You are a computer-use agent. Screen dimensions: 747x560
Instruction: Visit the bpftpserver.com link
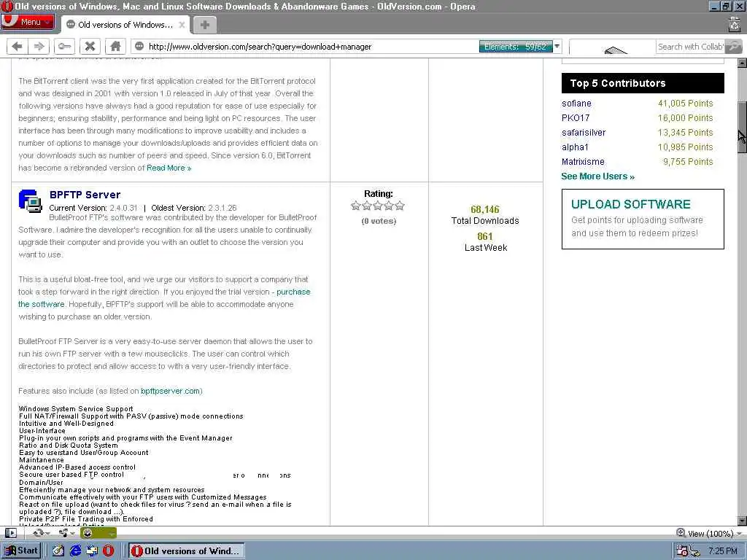(x=170, y=391)
